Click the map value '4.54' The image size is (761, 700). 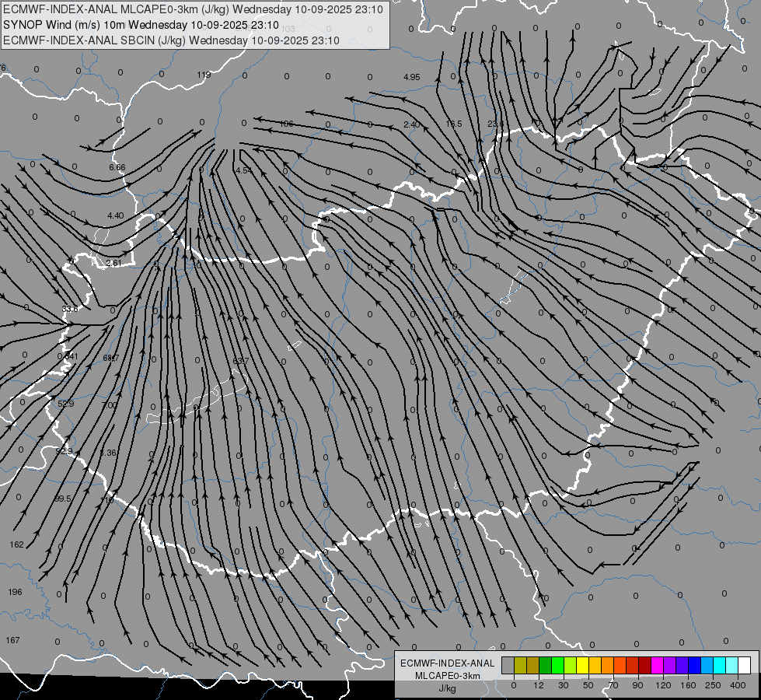[x=243, y=170]
